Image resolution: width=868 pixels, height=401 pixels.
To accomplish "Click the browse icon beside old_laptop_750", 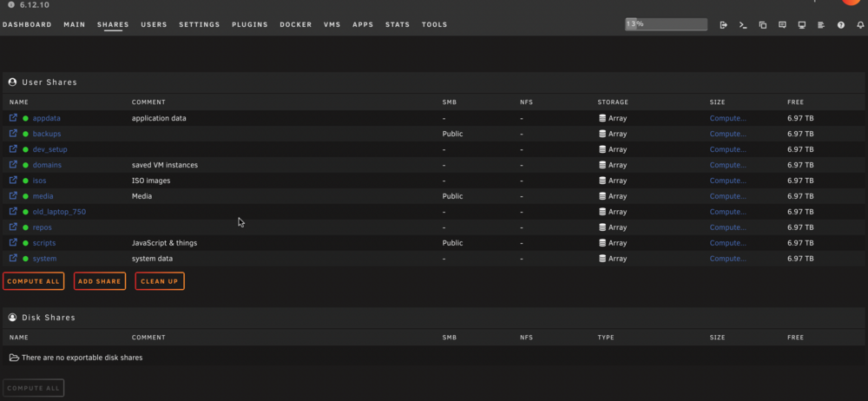I will [13, 212].
